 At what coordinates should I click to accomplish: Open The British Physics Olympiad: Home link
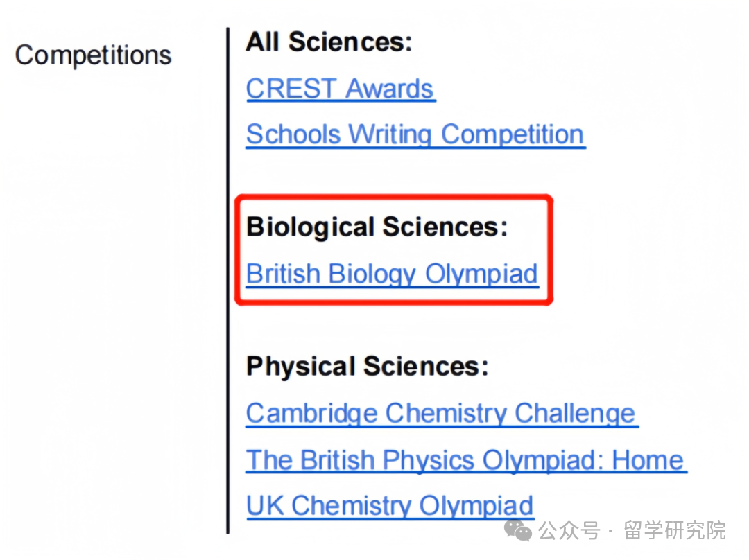[x=465, y=460]
